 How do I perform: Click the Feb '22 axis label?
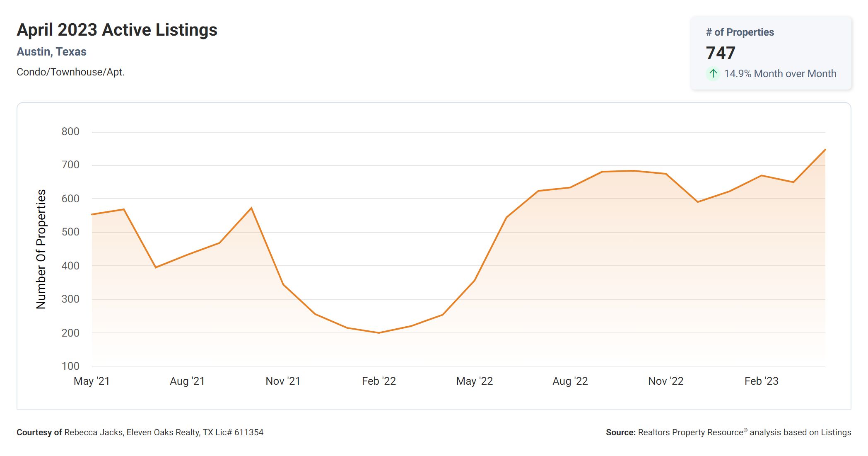379,381
